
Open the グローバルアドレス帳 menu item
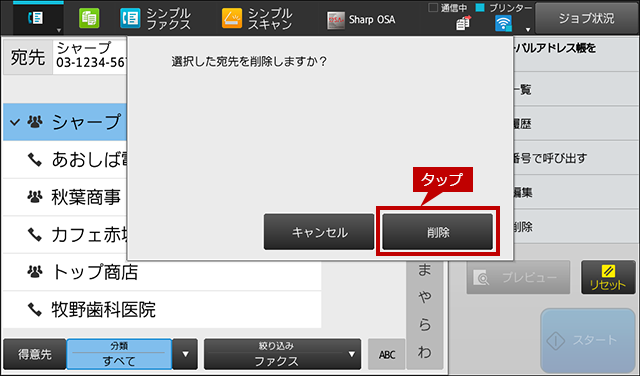(576, 54)
